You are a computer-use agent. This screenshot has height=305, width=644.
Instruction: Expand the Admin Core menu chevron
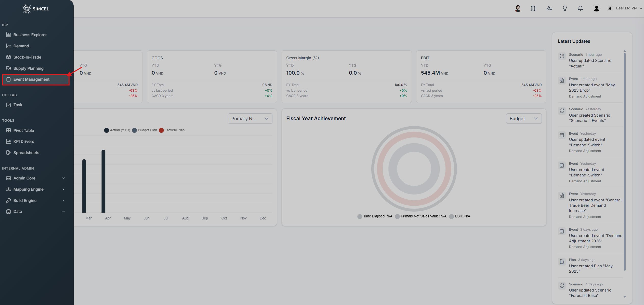(x=63, y=178)
